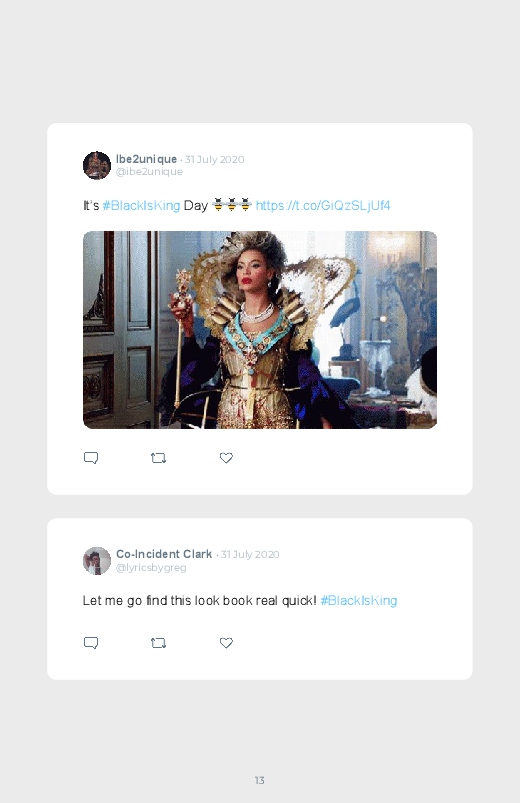Click the Ibe2unique display name
This screenshot has width=520, height=803.
coord(147,159)
